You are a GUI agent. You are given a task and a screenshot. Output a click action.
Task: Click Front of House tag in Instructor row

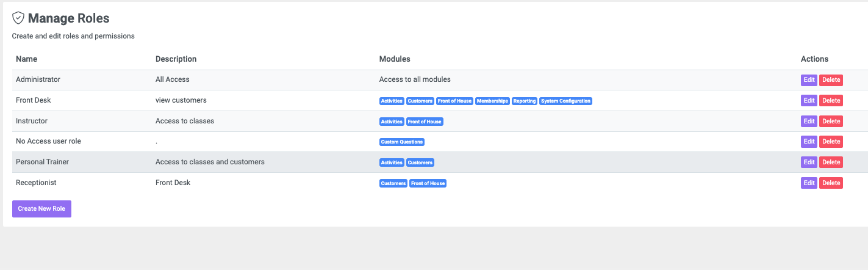(x=425, y=122)
